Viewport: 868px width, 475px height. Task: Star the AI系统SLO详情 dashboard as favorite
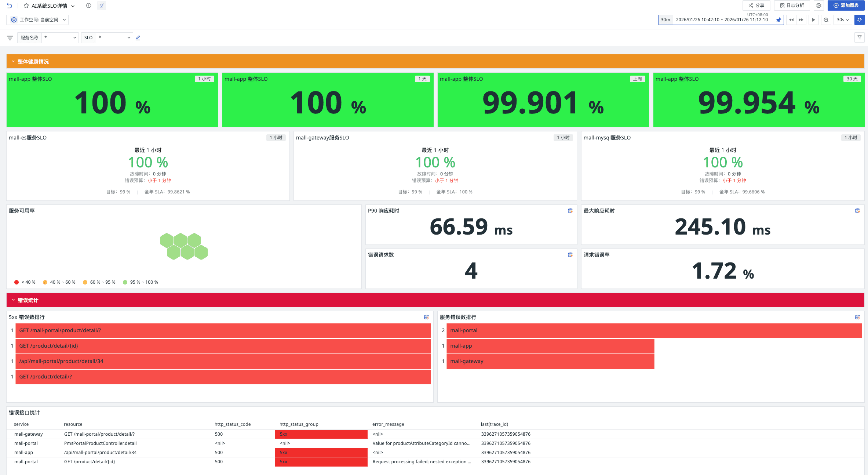26,6
